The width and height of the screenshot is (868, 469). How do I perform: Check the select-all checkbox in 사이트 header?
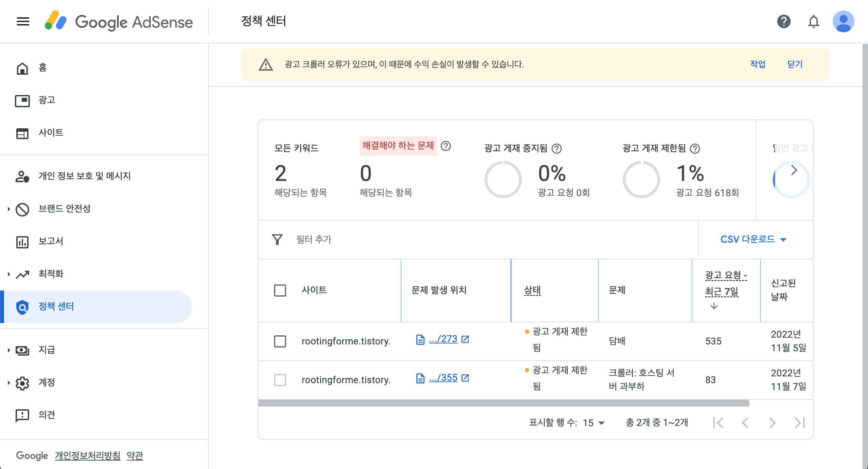[x=280, y=290]
